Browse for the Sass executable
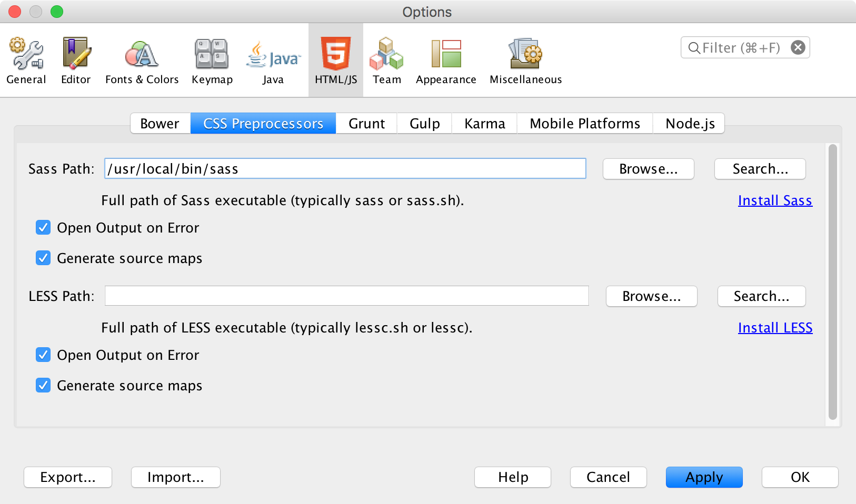The image size is (856, 504). pos(649,169)
